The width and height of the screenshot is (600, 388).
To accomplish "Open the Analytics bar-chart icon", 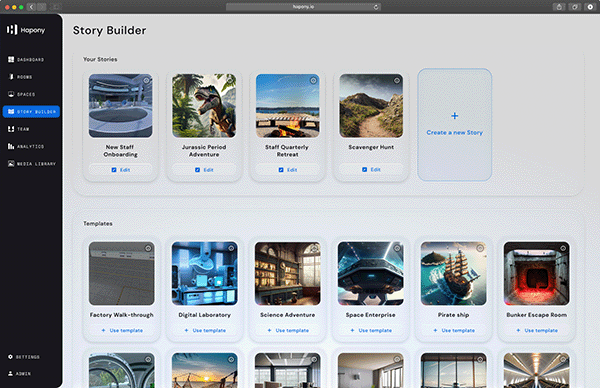I will coord(11,146).
